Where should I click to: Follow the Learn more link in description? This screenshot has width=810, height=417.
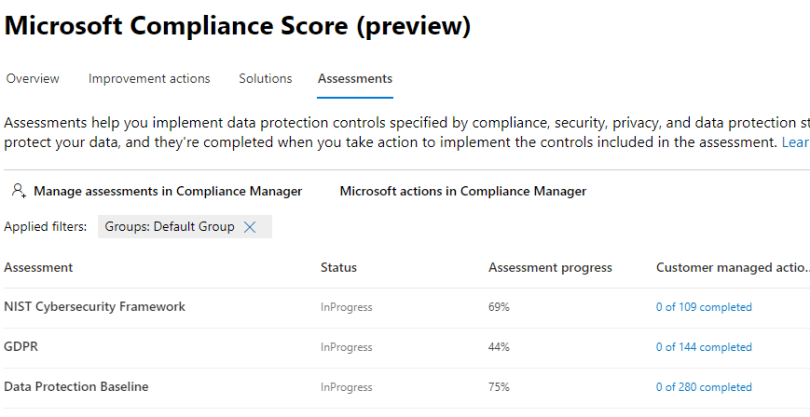[795, 143]
